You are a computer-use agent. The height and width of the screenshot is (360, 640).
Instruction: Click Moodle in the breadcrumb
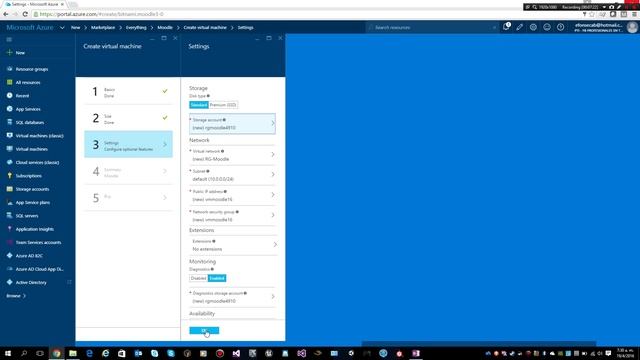tap(165, 27)
